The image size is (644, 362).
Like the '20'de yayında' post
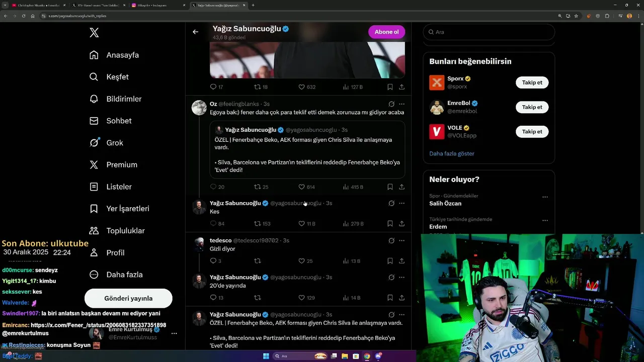pos(306,298)
